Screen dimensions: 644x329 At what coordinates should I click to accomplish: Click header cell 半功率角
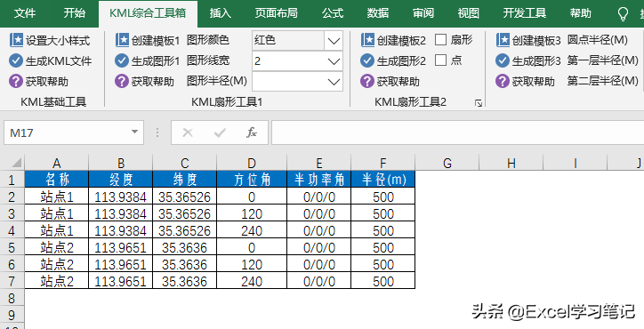coord(319,180)
